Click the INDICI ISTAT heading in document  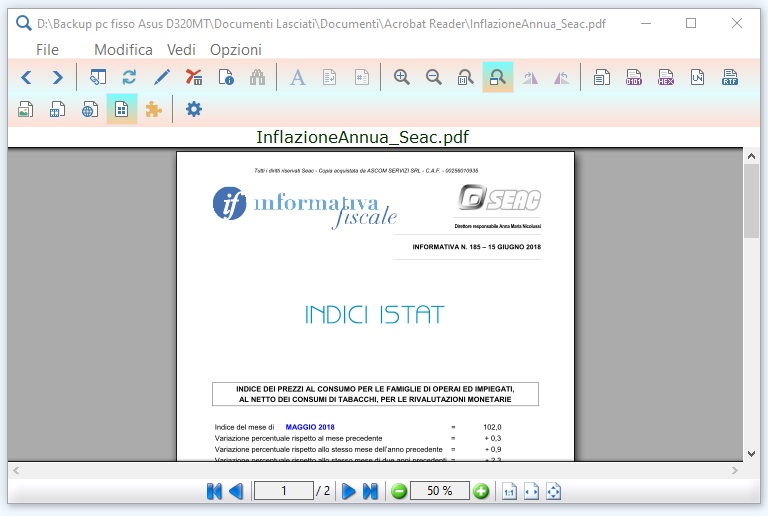375,314
